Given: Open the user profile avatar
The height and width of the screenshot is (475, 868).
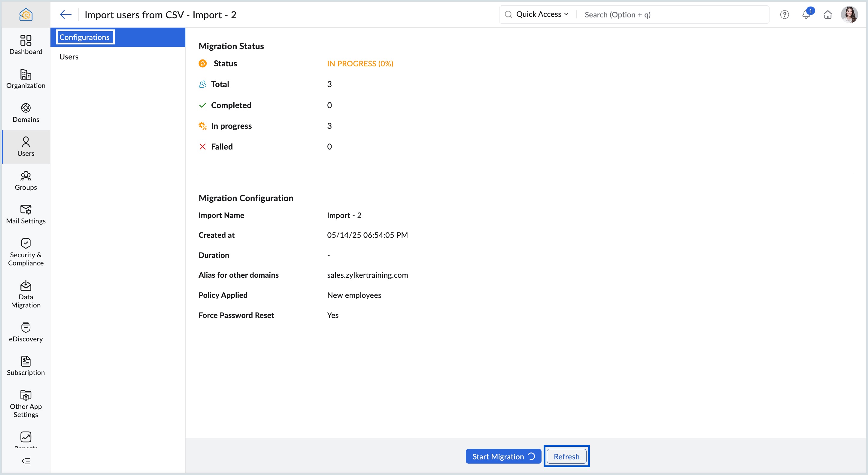Looking at the screenshot, I should 849,14.
